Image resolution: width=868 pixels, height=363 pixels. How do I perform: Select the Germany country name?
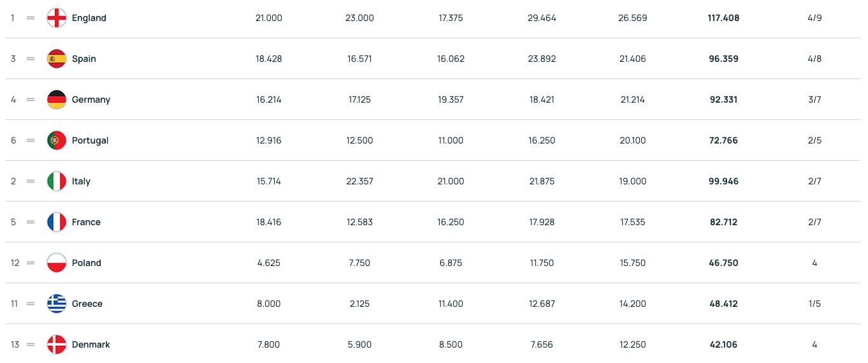pyautogui.click(x=90, y=100)
